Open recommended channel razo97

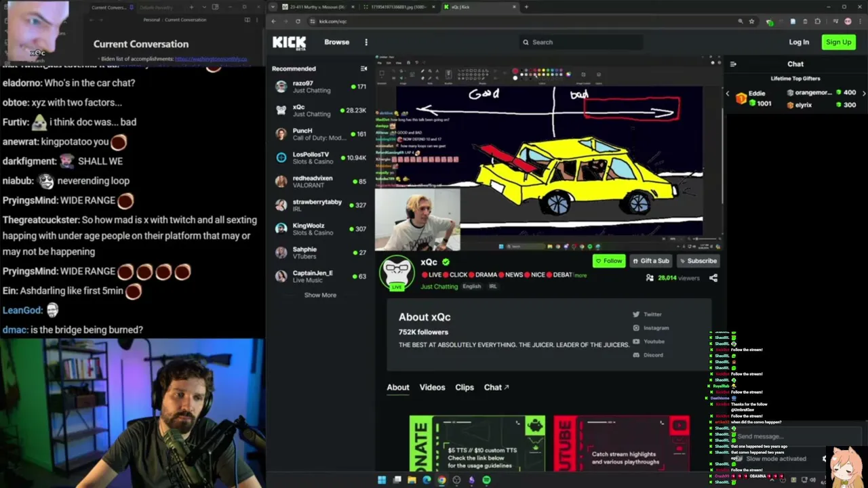[320, 87]
